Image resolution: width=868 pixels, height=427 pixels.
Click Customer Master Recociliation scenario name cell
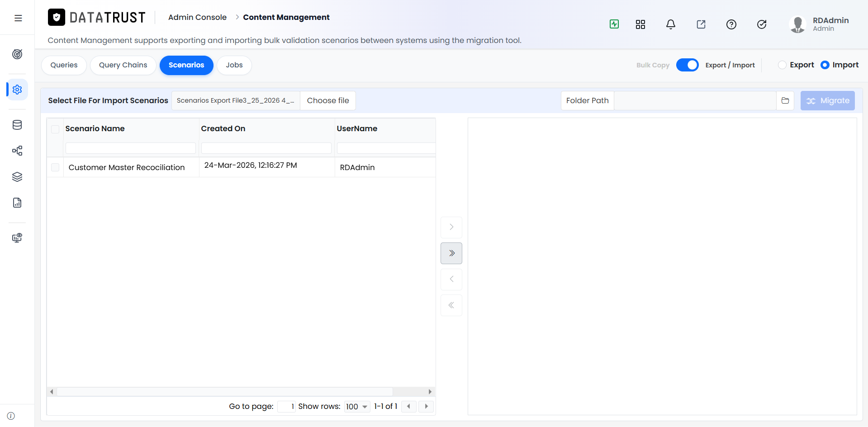click(x=131, y=167)
